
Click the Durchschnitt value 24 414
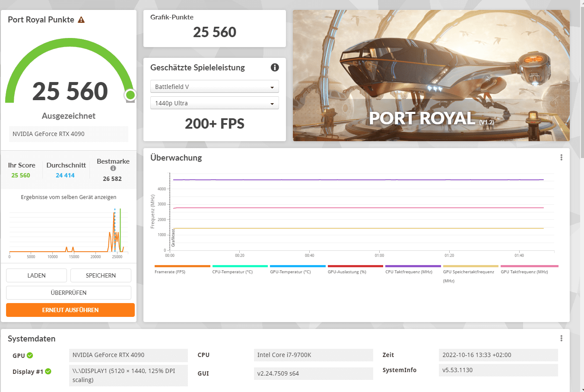tap(65, 175)
